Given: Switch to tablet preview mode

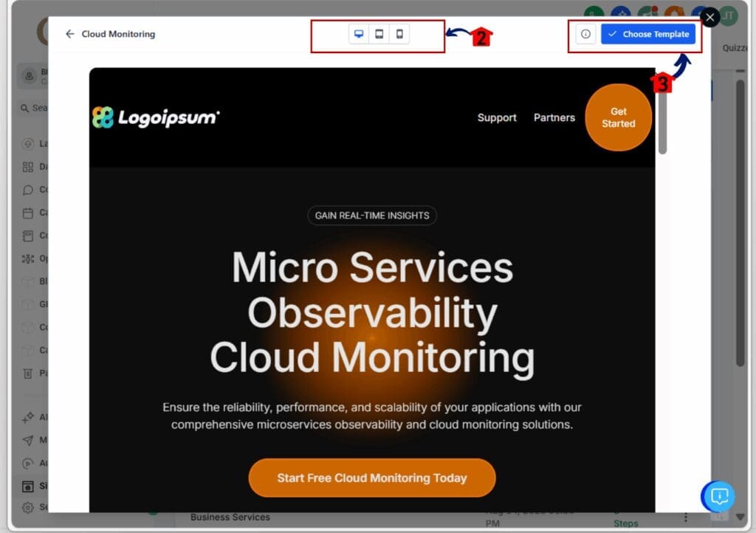Looking at the screenshot, I should (x=379, y=34).
